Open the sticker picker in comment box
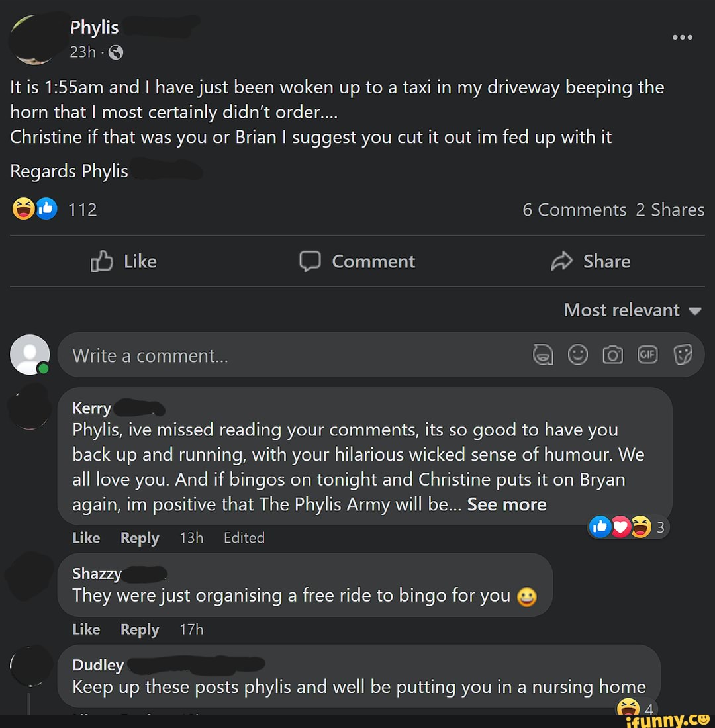The image size is (715, 728). [683, 356]
